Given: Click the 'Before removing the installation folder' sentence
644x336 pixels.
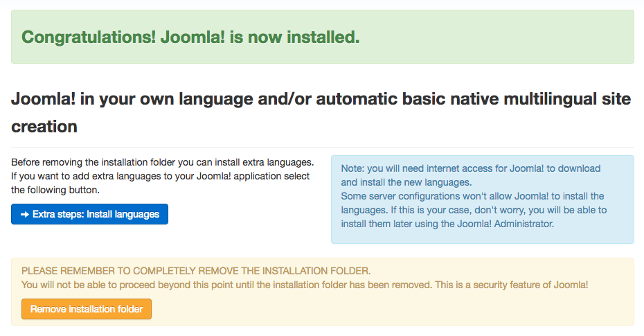Looking at the screenshot, I should coord(162,163).
